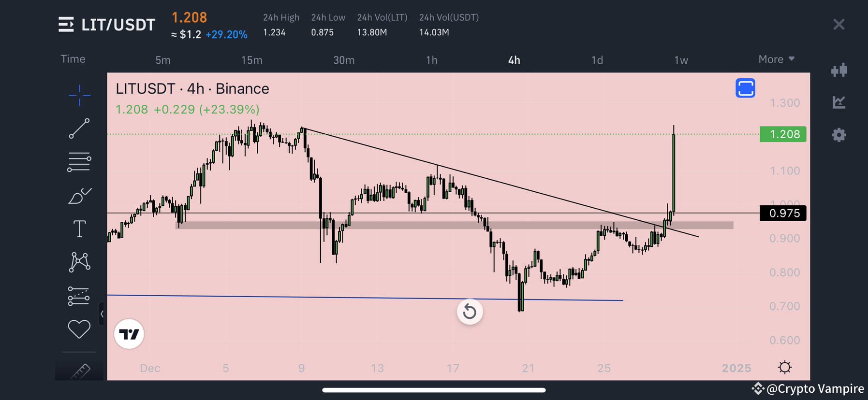Open the XABCD pattern tool
Viewport: 868px width, 400px height.
click(x=79, y=262)
